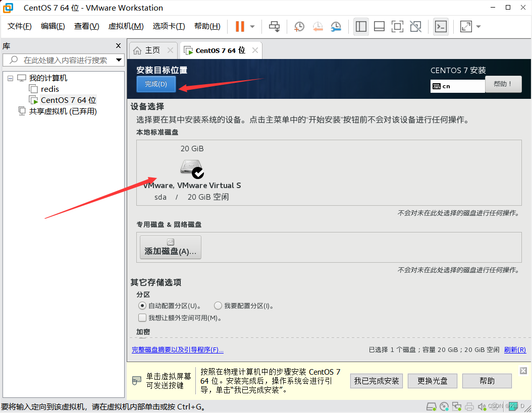Switch to the 主页 tab
The width and height of the screenshot is (532, 413).
(x=151, y=50)
